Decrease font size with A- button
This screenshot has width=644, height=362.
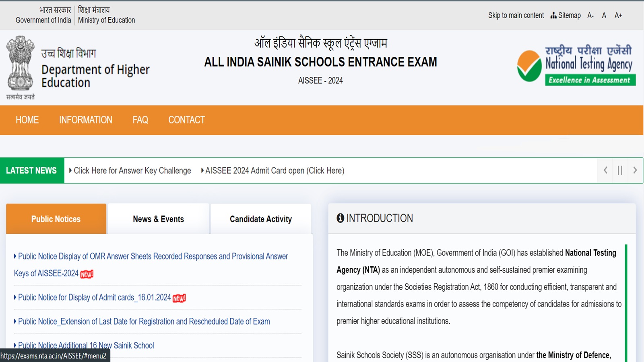coord(590,15)
